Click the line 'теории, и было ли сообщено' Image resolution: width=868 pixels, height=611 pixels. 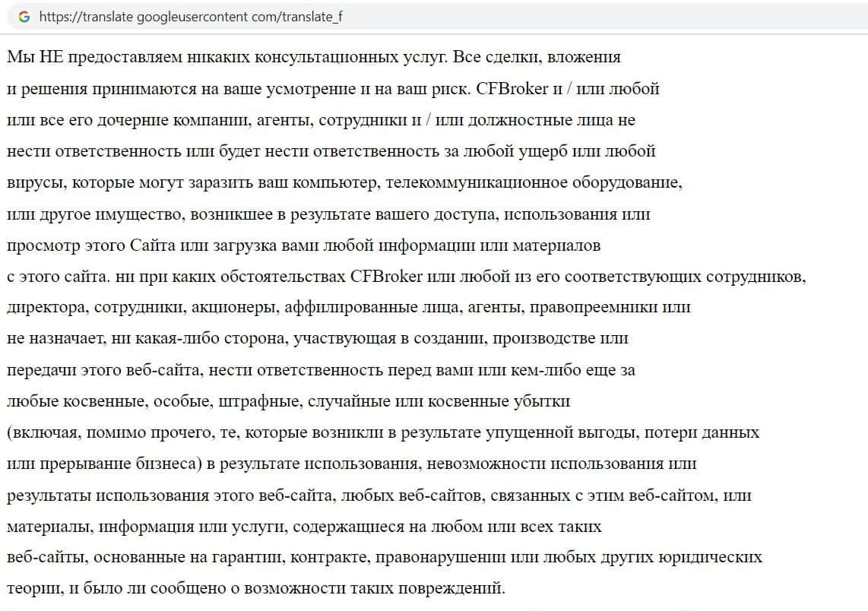pos(255,588)
